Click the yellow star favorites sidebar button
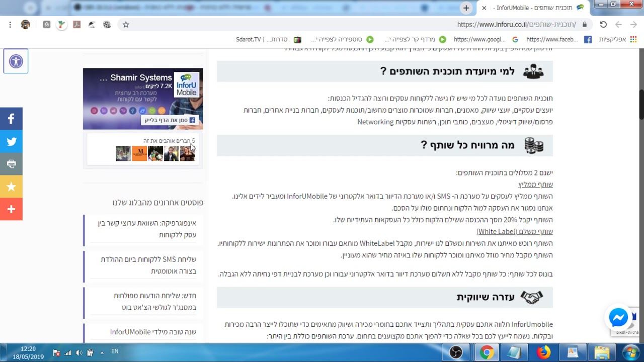Viewport: 644px width, 362px height. tap(11, 187)
